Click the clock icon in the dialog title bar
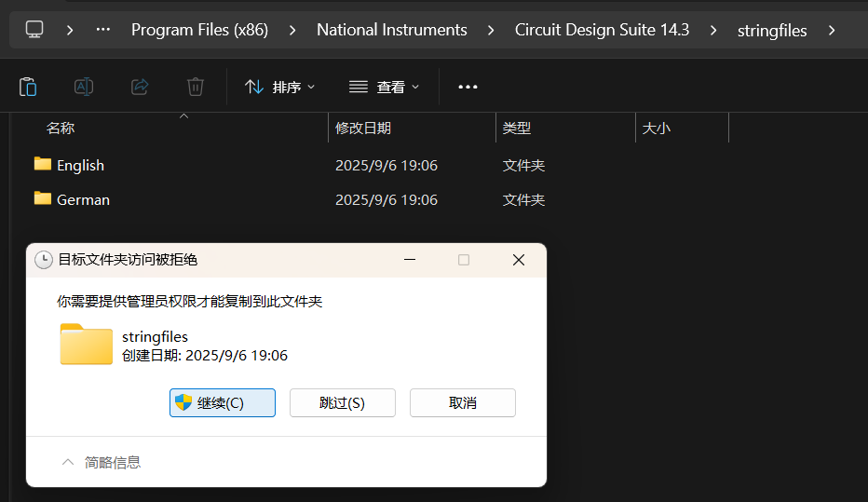The width and height of the screenshot is (868, 502). [43, 260]
